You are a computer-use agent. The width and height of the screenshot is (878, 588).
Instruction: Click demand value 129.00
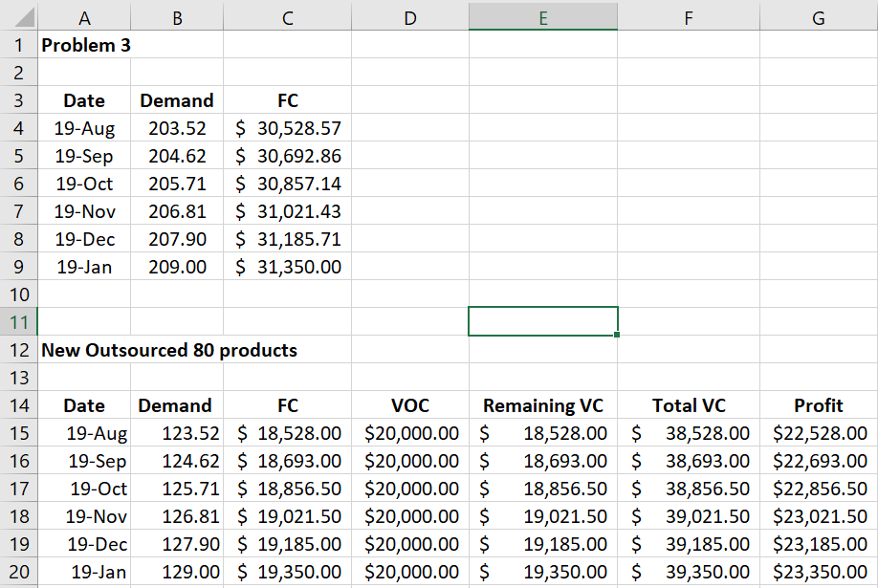(177, 571)
